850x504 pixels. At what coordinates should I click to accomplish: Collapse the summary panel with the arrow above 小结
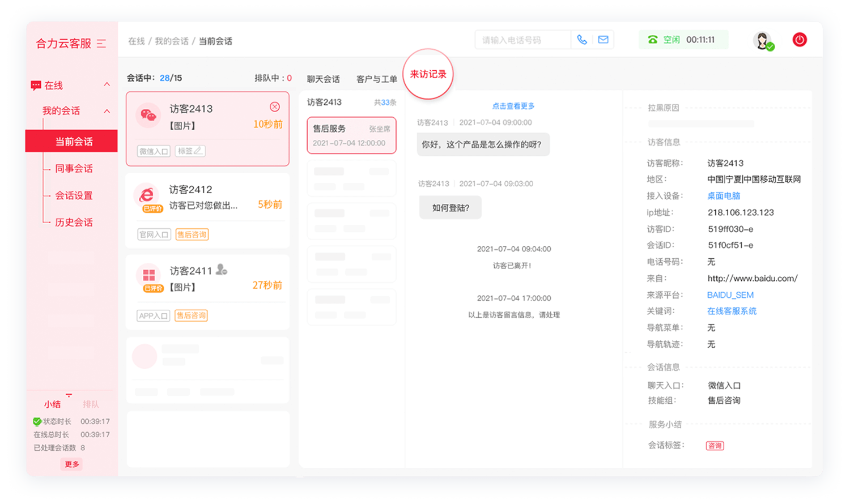69,396
